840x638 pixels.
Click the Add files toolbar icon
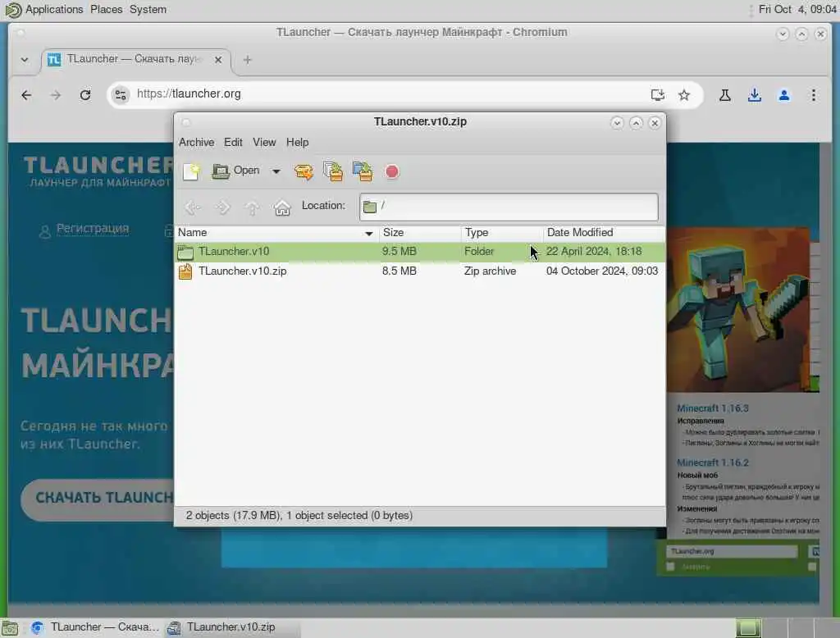point(333,171)
